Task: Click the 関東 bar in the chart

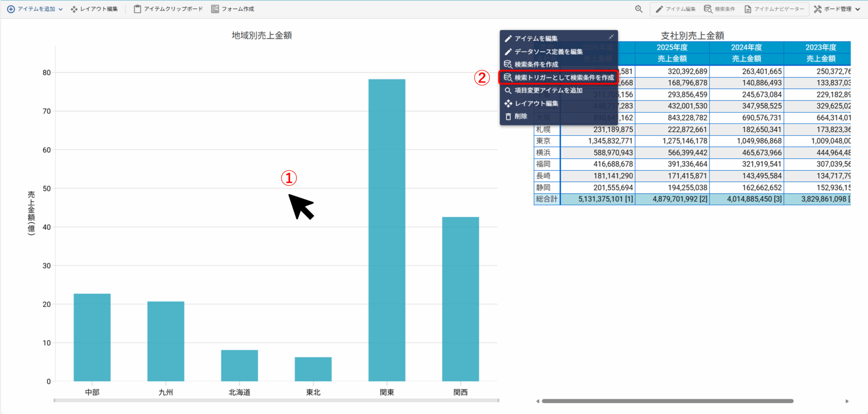Action: tap(387, 228)
